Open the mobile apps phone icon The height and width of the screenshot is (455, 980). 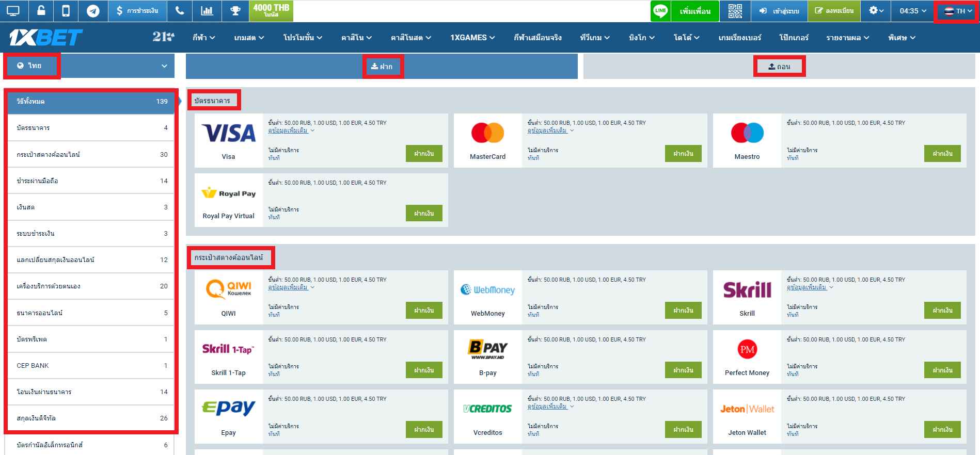click(66, 11)
